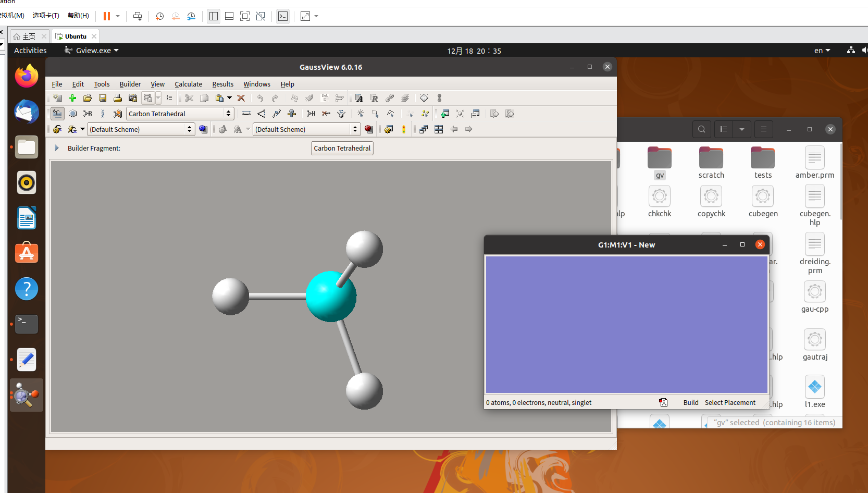Open the Results menu
The image size is (868, 493).
point(222,84)
